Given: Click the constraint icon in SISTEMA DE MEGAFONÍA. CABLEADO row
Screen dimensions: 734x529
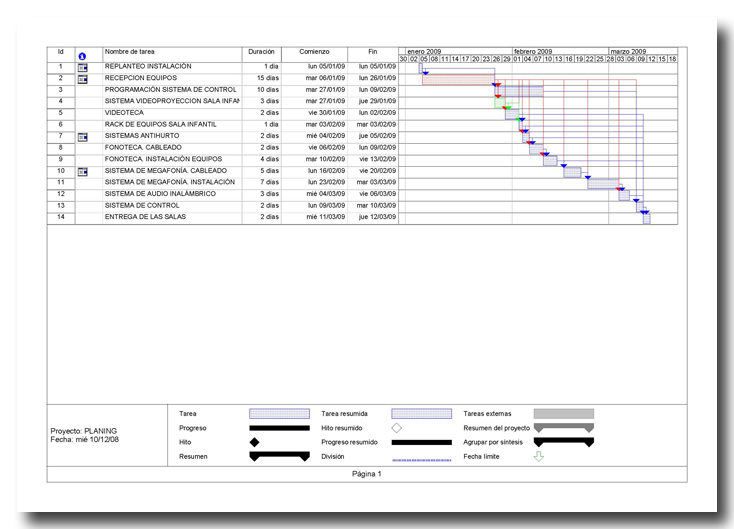Looking at the screenshot, I should 82,172.
